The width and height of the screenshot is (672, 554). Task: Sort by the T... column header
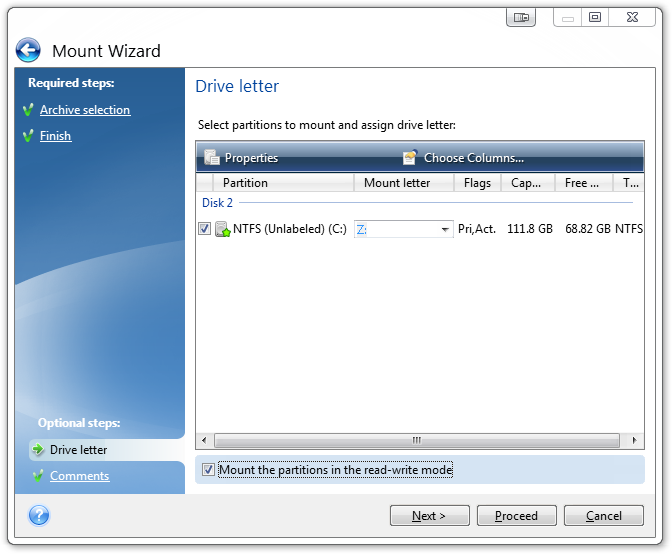pyautogui.click(x=628, y=183)
